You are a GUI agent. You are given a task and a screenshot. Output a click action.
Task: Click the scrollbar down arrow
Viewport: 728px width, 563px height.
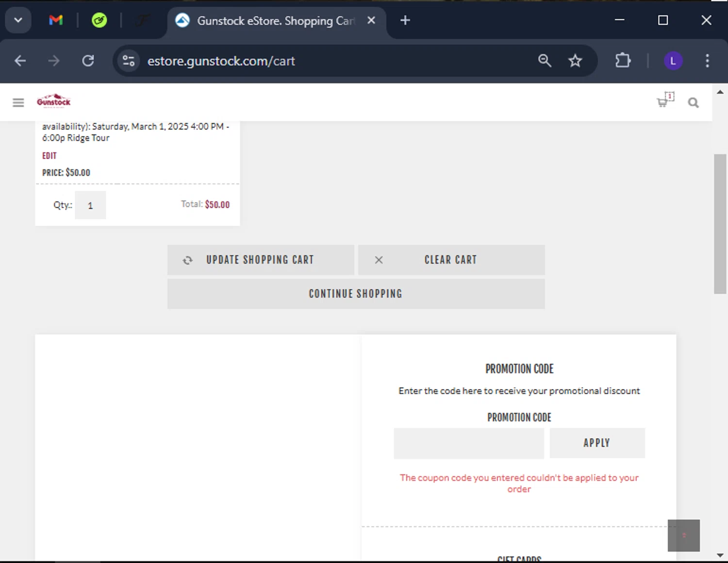[x=720, y=555]
